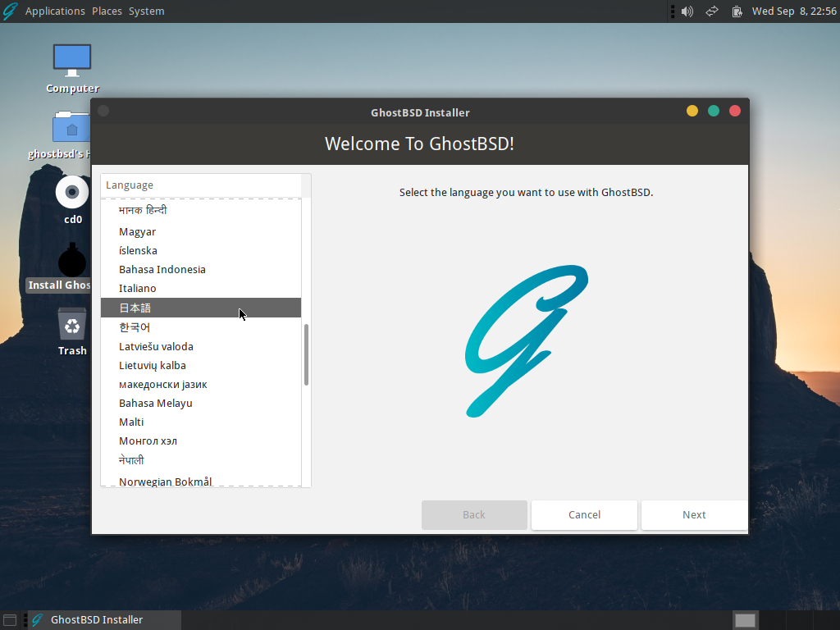Select Malti language
Screen dimensions: 840x630
tap(201, 422)
